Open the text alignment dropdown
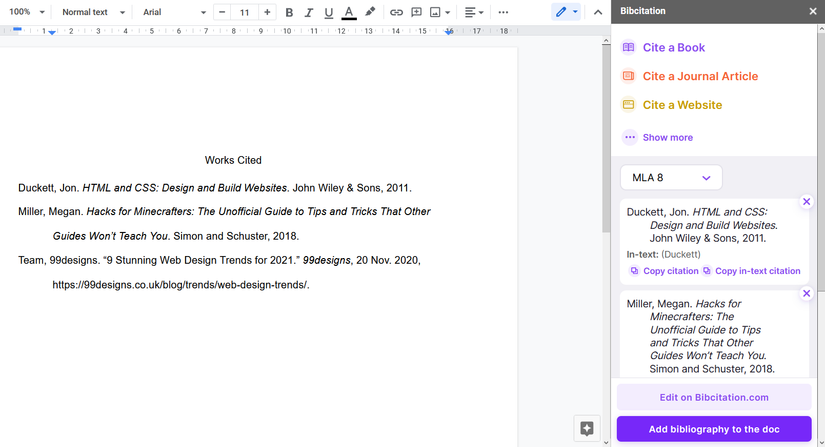The image size is (825, 447). pos(474,12)
